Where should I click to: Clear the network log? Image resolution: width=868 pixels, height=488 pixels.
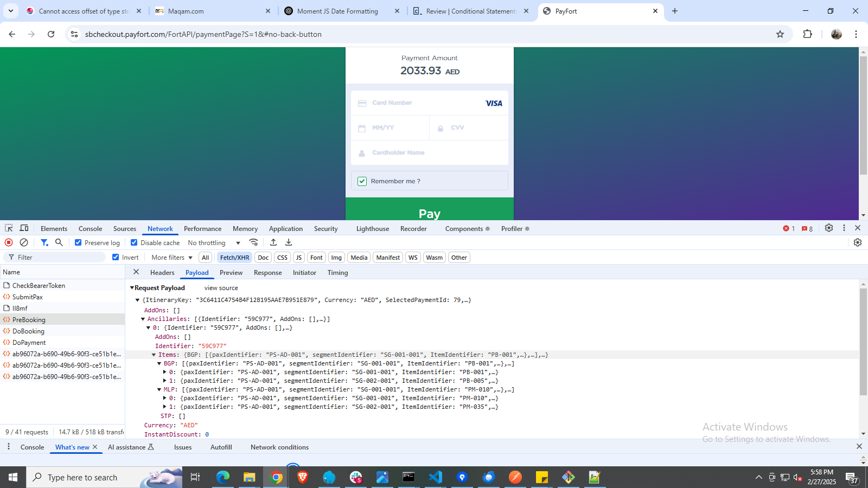pyautogui.click(x=24, y=242)
